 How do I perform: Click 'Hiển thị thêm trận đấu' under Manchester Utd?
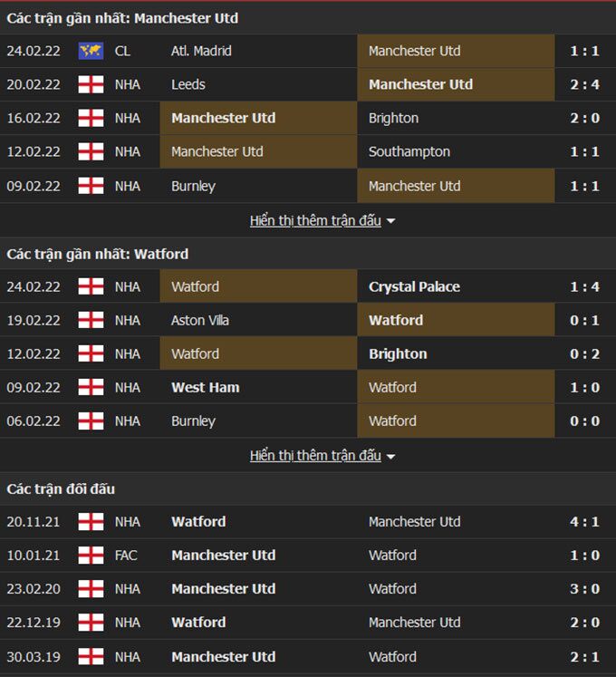click(x=315, y=220)
